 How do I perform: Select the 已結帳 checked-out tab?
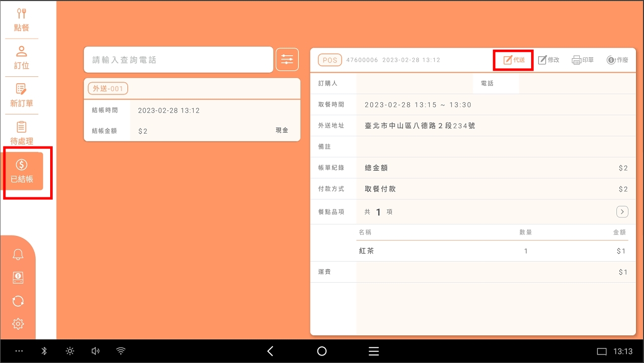point(22,171)
